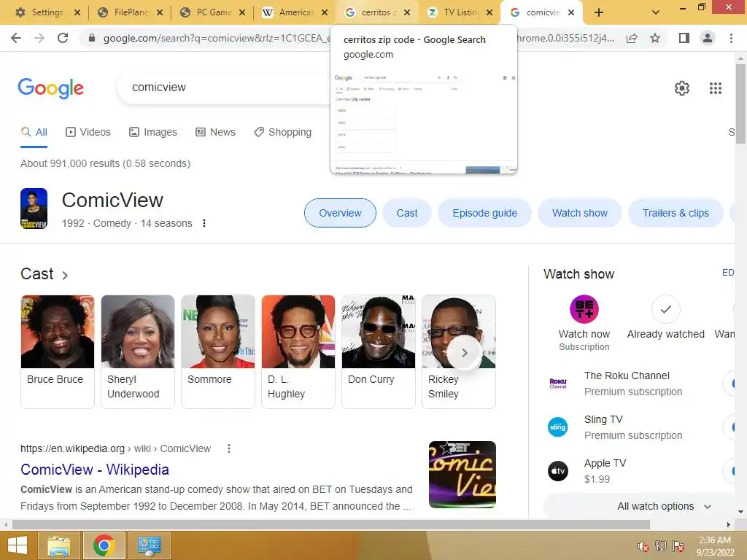Click the comicview search box
The image size is (747, 560).
point(224,87)
